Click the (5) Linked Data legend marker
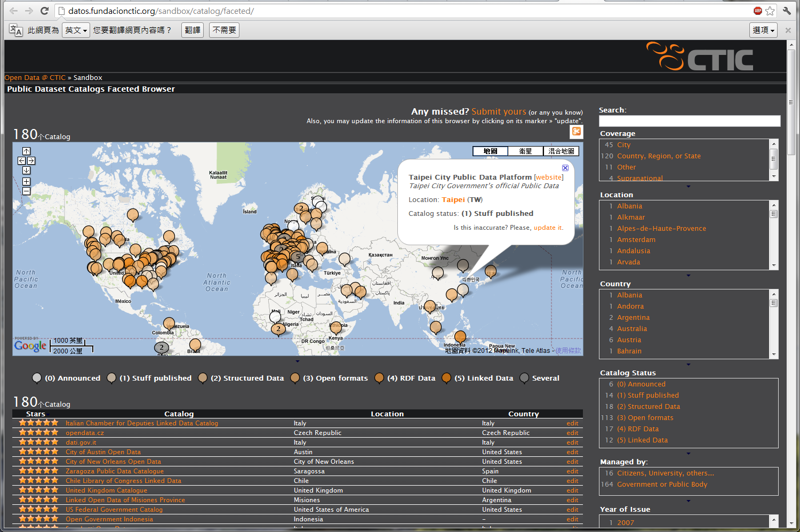Viewport: 800px width, 532px height. tap(446, 378)
